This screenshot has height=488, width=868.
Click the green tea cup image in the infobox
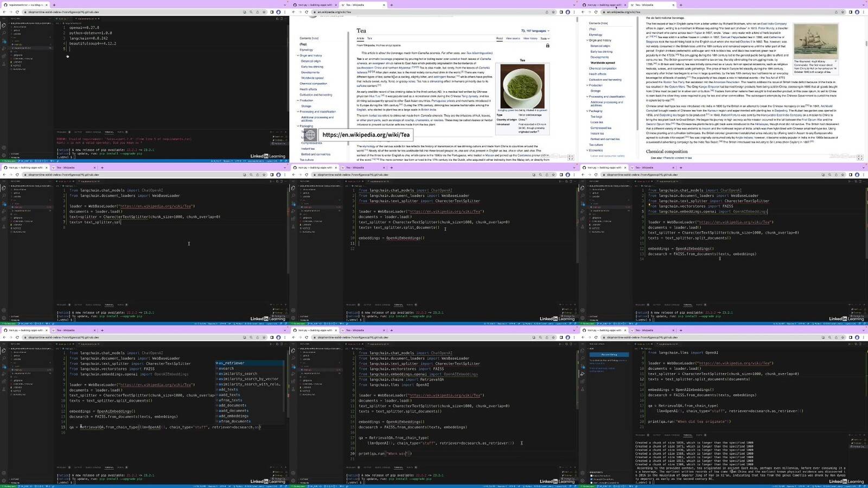tap(522, 86)
